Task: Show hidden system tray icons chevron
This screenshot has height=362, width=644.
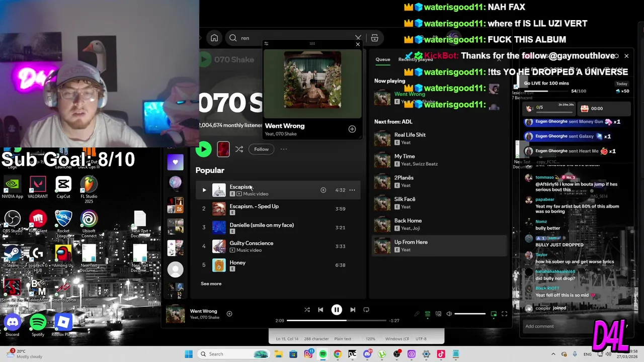Action: click(x=553, y=354)
